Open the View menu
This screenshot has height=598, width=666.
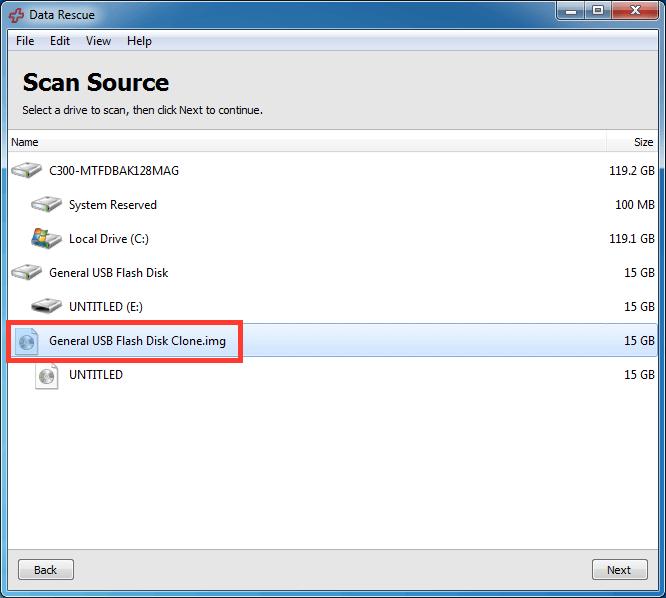point(98,41)
